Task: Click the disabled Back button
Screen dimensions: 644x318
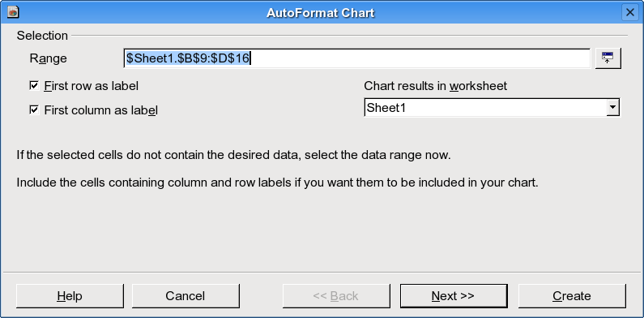Action: pyautogui.click(x=336, y=296)
